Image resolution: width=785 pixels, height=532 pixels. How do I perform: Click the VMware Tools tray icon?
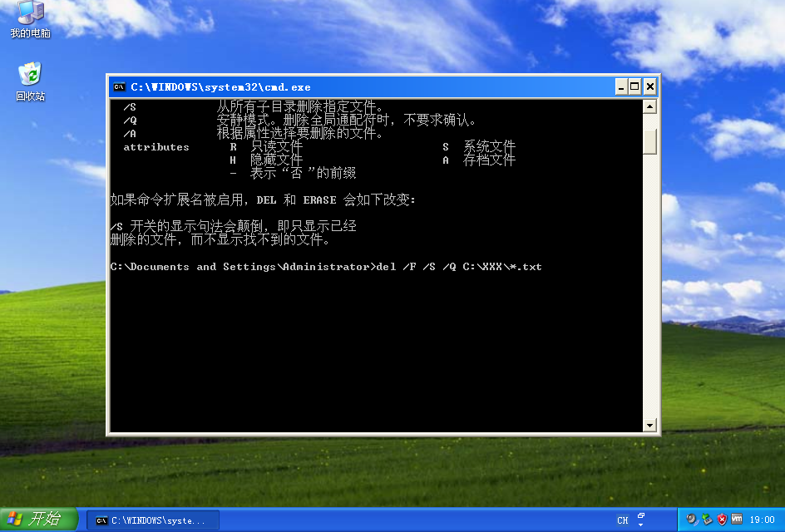[x=736, y=520]
